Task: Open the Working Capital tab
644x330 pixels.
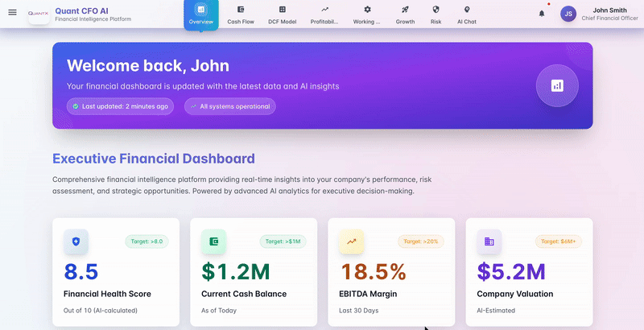Action: [x=367, y=14]
